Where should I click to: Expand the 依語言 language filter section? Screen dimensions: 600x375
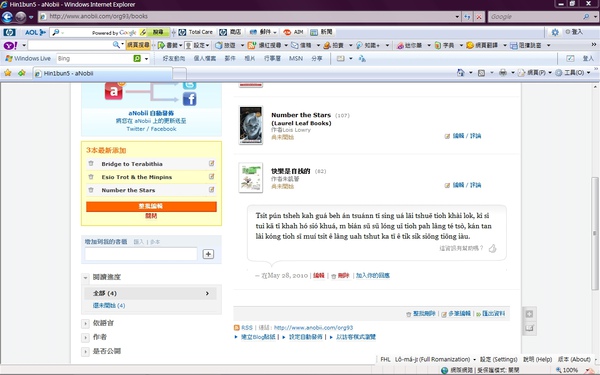[85, 324]
